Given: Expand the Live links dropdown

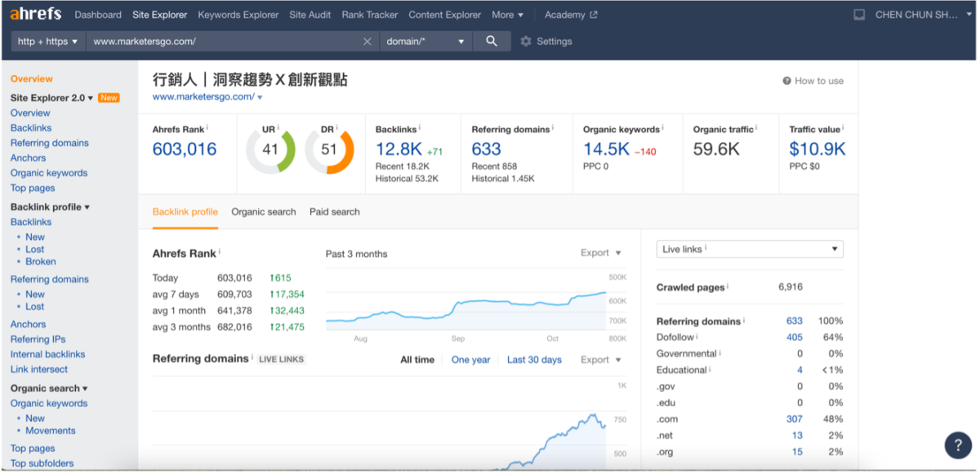Looking at the screenshot, I should tap(750, 249).
